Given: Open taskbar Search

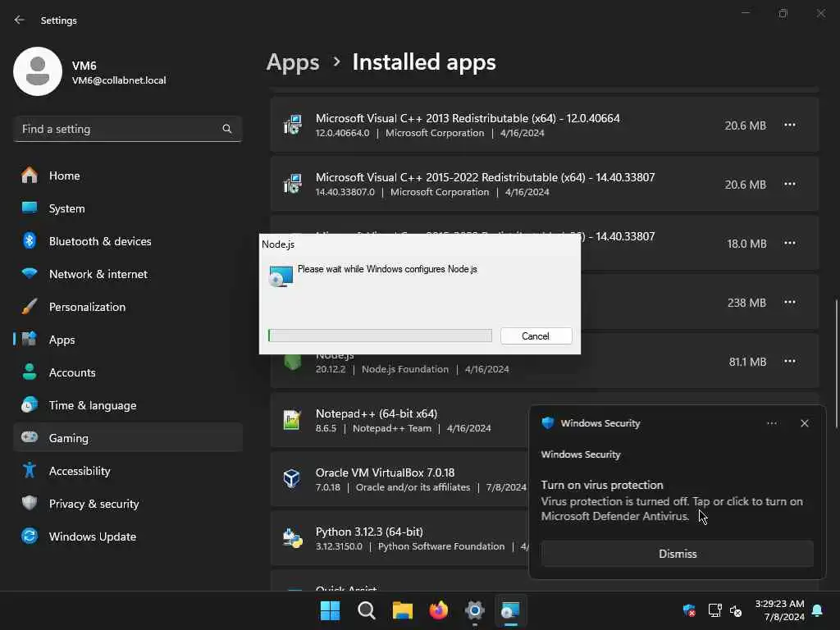Looking at the screenshot, I should [x=367, y=610].
